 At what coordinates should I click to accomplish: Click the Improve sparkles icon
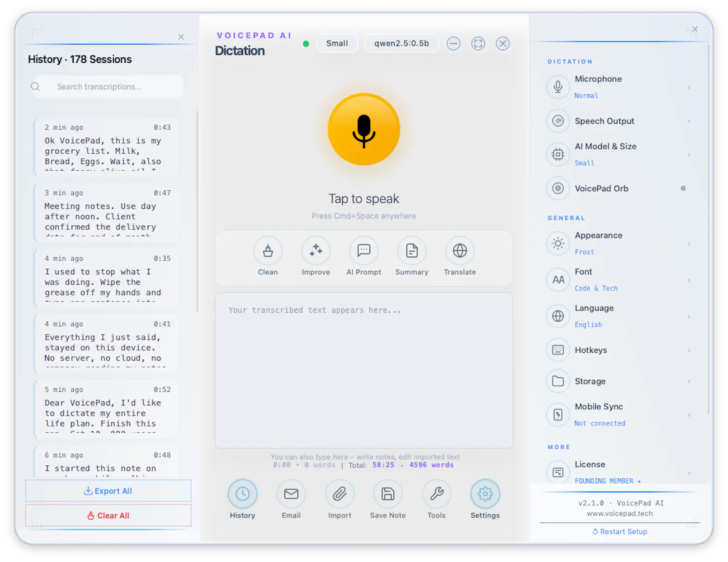pyautogui.click(x=316, y=250)
